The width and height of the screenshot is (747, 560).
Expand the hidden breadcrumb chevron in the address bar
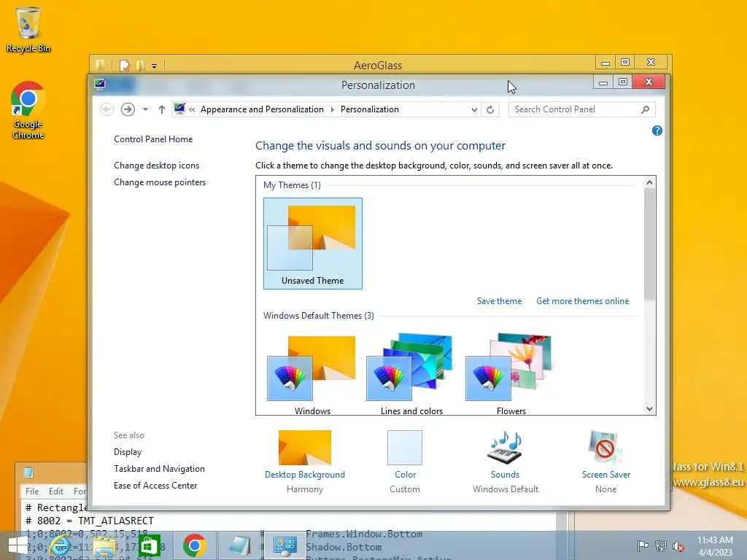[192, 109]
